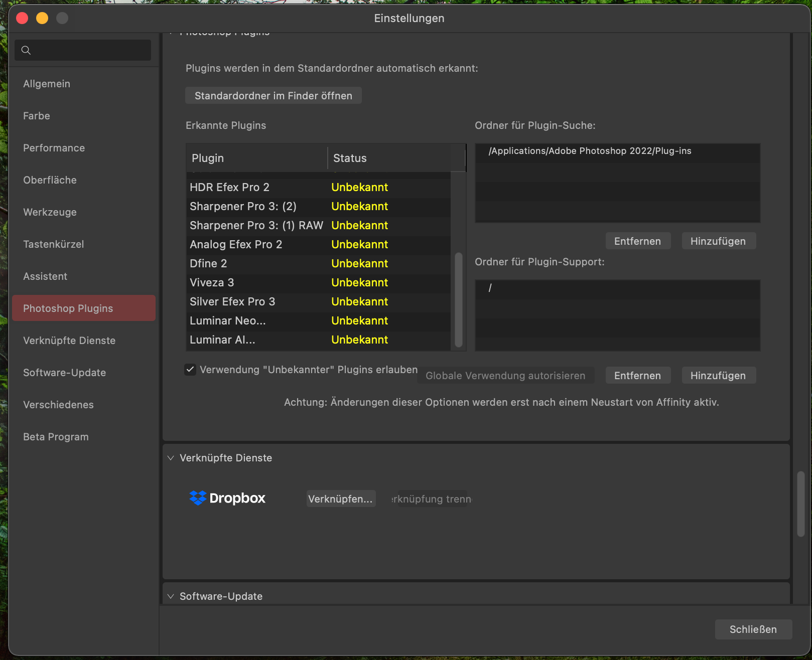Click the disabled Verknüpfung trennen button
The height and width of the screenshot is (660, 812).
pos(432,499)
